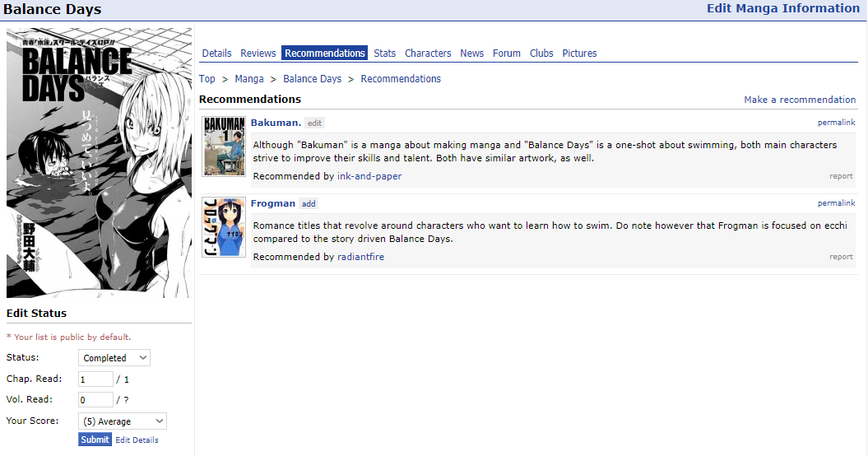Open permalink for Frogman recommendation
This screenshot has width=868, height=456.
pyautogui.click(x=837, y=203)
